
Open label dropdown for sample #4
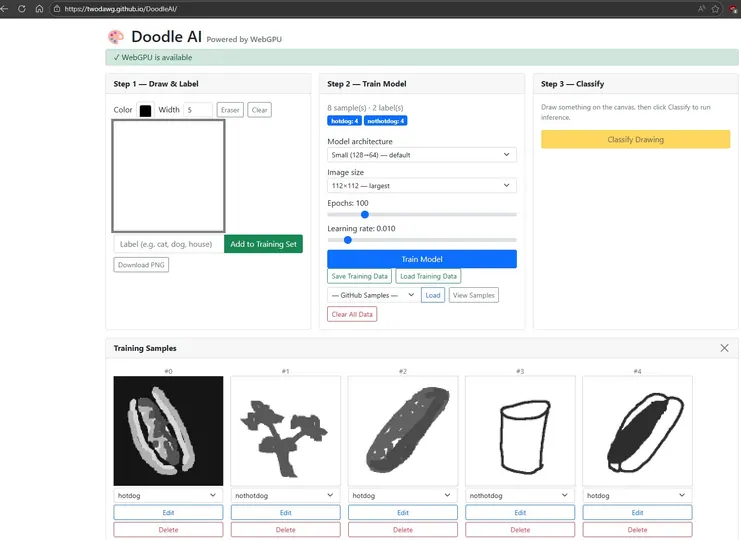[x=637, y=495]
